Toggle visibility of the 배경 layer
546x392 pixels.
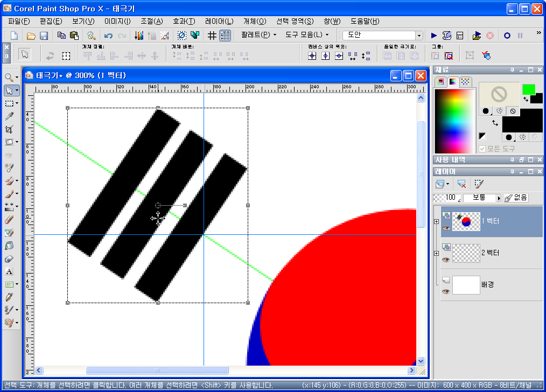coord(446,291)
